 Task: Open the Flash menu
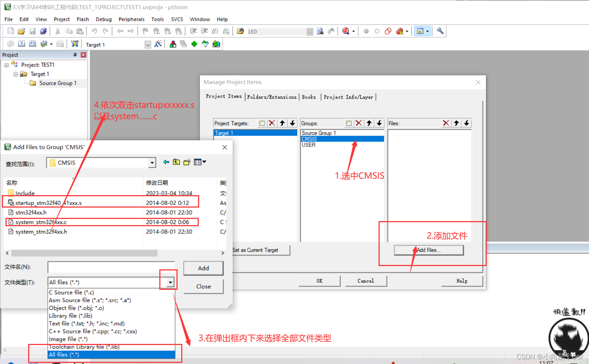[83, 19]
